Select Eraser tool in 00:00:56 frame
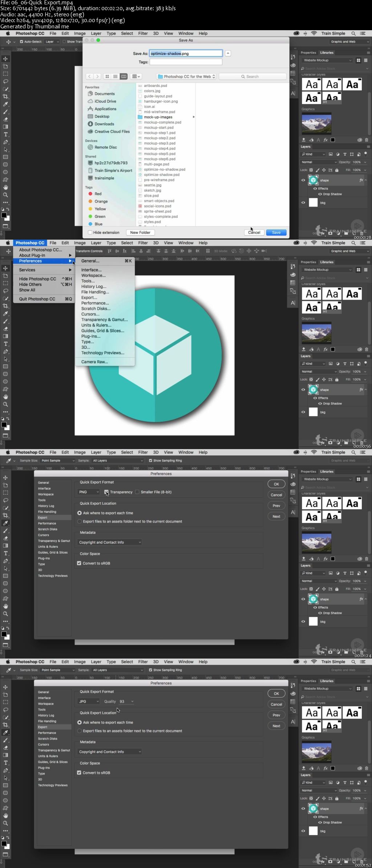Viewport: 372px width, 868px height. pyautogui.click(x=5, y=329)
